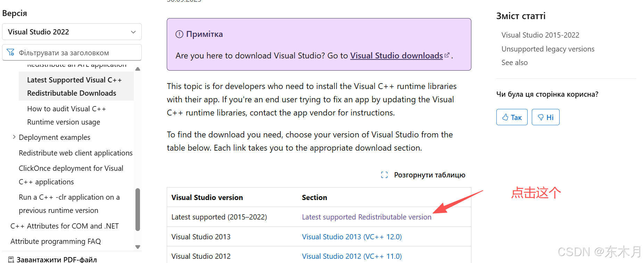Expand the Deployment examples node
Viewport: 644px width, 263px height.
pos(14,137)
